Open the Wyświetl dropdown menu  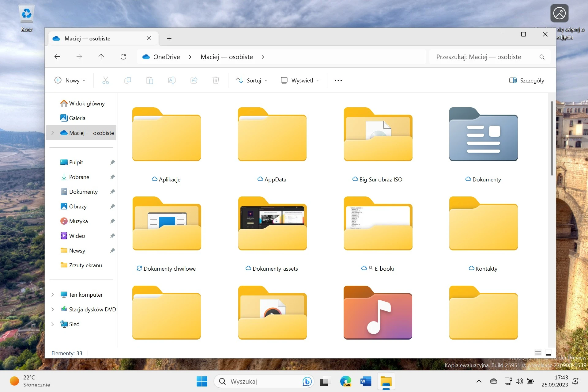tap(300, 80)
